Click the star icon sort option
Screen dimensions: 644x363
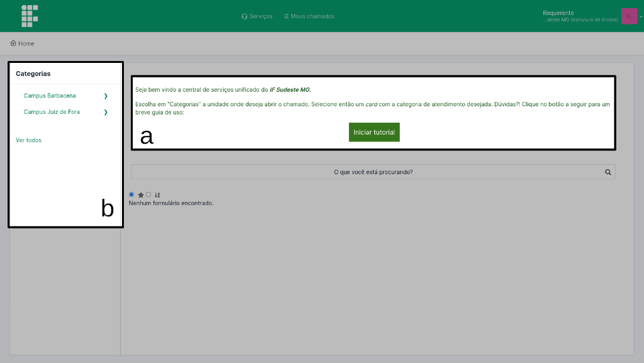pos(141,195)
